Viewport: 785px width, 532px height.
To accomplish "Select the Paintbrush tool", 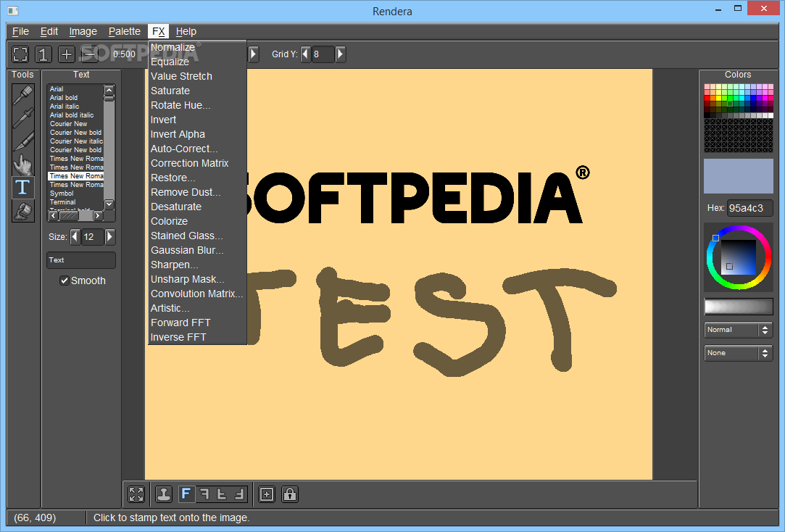I will point(23,95).
